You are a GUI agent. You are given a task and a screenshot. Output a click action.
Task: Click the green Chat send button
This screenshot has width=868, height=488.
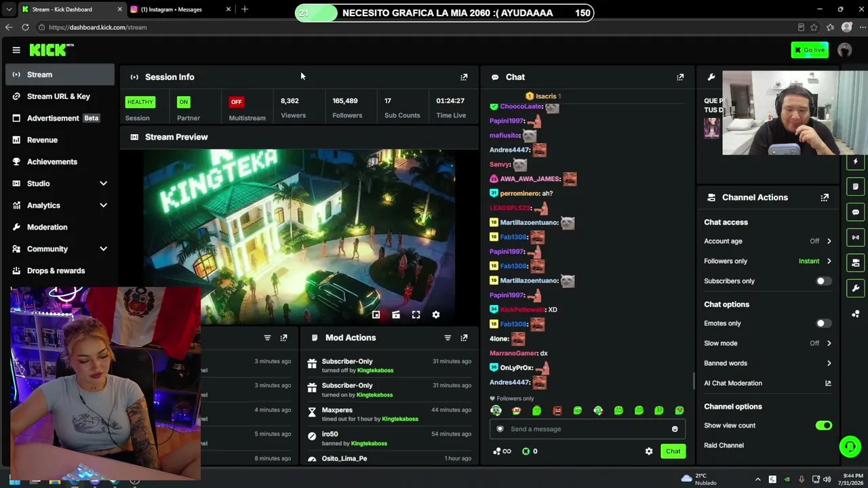point(673,451)
